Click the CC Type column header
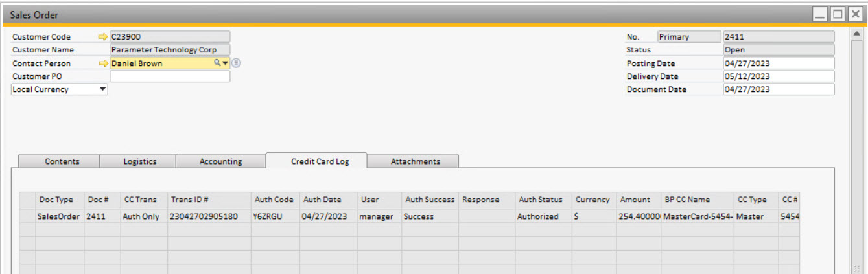868x274 pixels. point(757,200)
